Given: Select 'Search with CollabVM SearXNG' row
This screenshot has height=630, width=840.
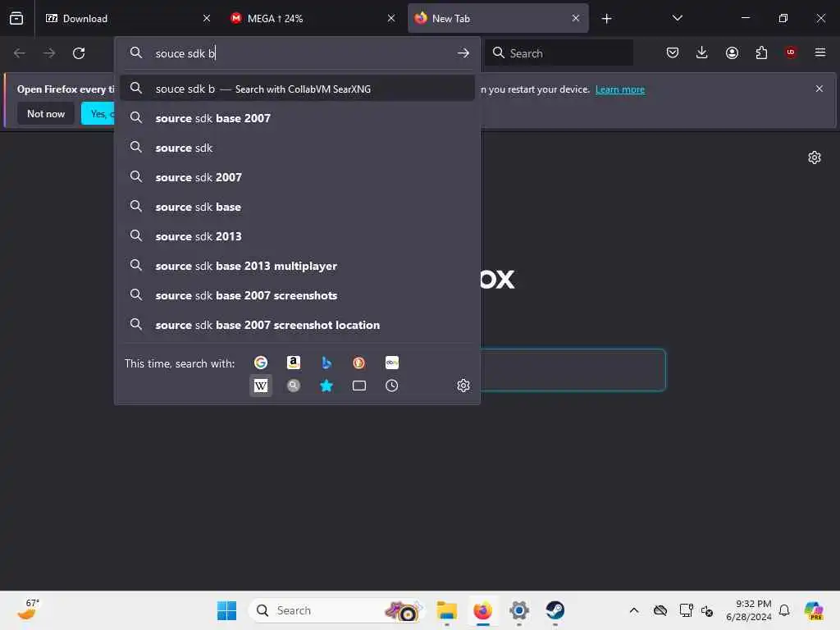Looking at the screenshot, I should (297, 89).
